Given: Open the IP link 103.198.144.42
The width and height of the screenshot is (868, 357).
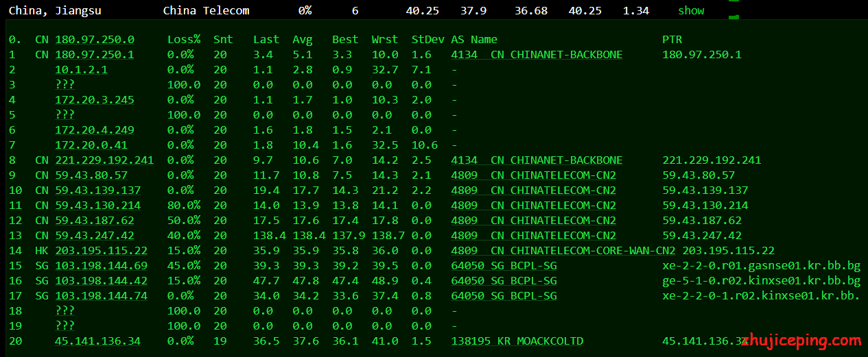Looking at the screenshot, I should [x=101, y=281].
